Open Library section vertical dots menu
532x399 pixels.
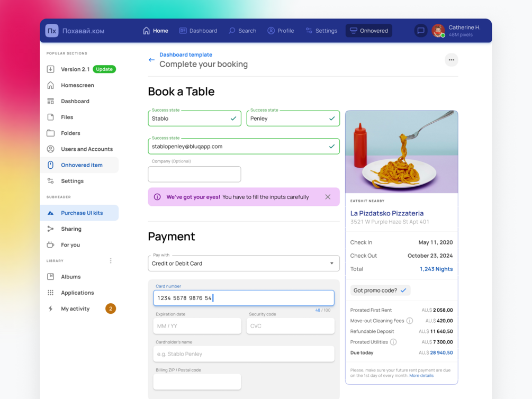pyautogui.click(x=111, y=260)
